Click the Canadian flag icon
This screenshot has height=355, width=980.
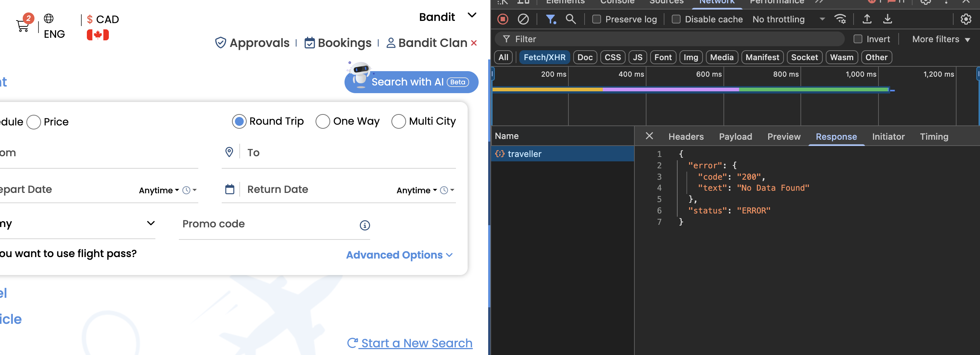pyautogui.click(x=98, y=35)
